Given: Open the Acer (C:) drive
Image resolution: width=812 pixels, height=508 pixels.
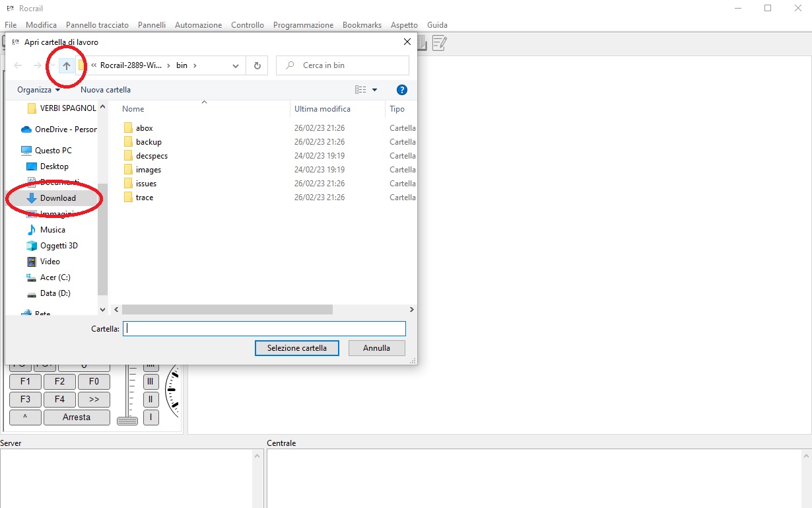Looking at the screenshot, I should [x=55, y=277].
